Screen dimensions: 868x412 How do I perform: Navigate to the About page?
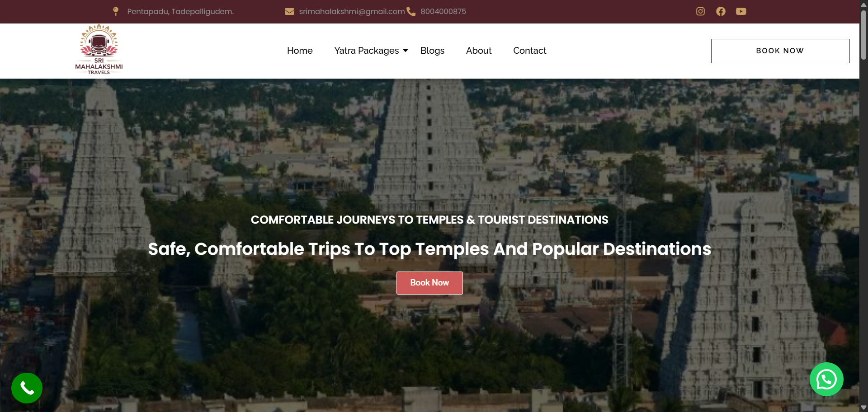479,51
